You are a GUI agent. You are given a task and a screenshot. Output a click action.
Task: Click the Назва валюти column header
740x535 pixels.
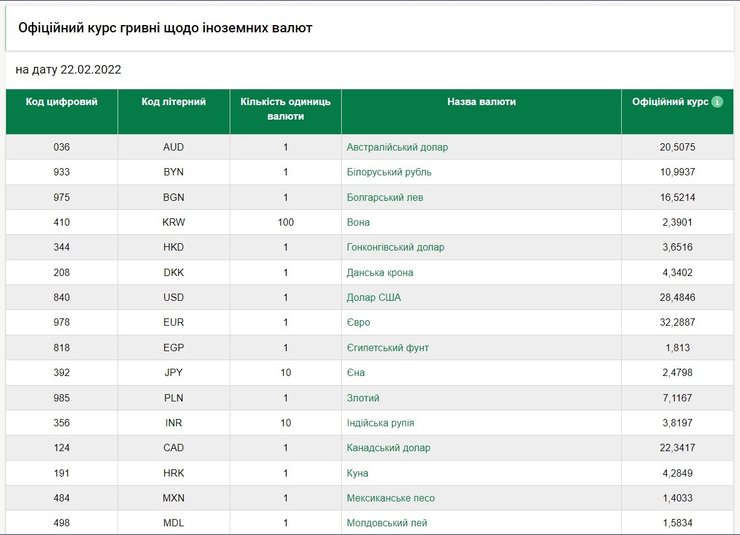[x=481, y=102]
